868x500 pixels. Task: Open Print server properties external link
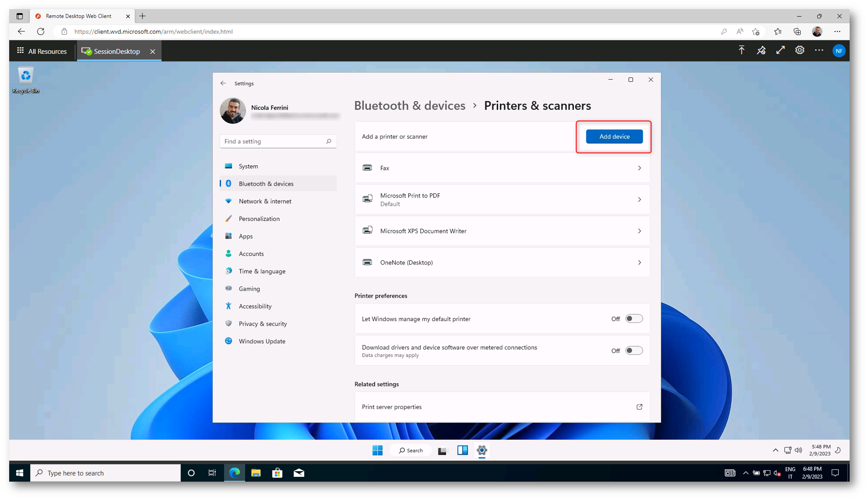pyautogui.click(x=639, y=407)
